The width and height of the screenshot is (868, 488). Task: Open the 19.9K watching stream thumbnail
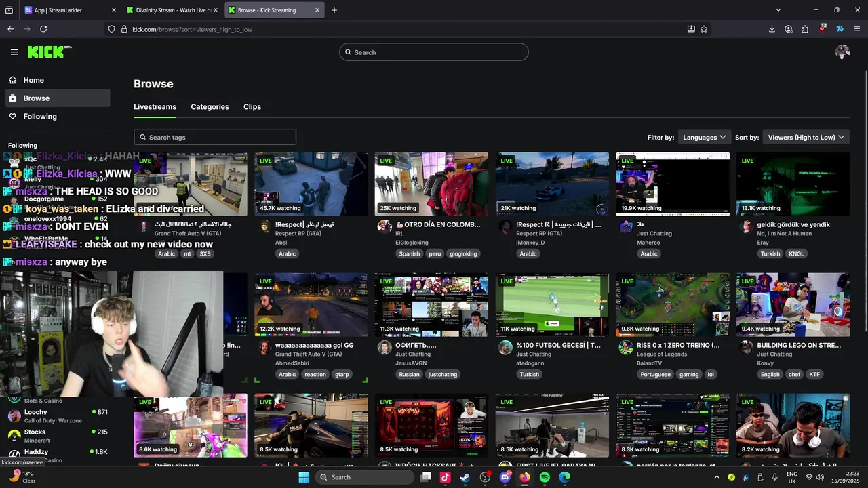(673, 184)
